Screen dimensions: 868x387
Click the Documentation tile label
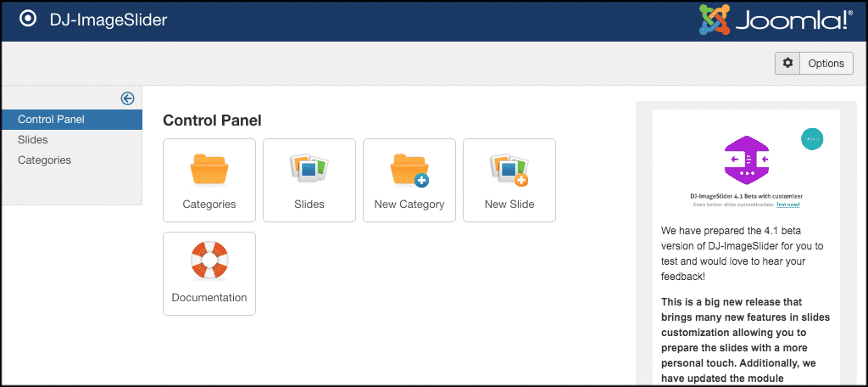click(x=209, y=297)
